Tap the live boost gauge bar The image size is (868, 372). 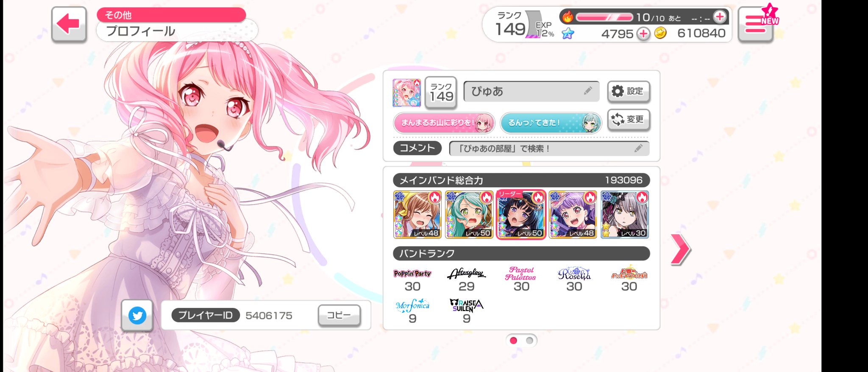pos(604,17)
